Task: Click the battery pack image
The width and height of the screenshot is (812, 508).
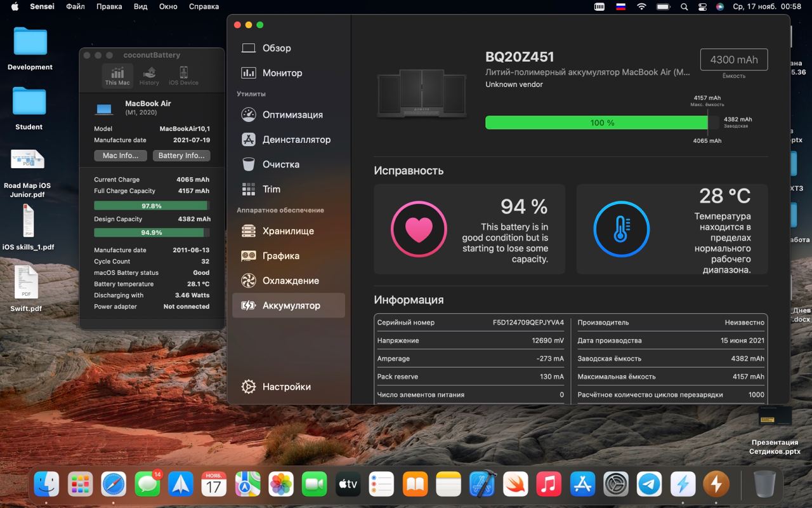Action: tap(423, 93)
